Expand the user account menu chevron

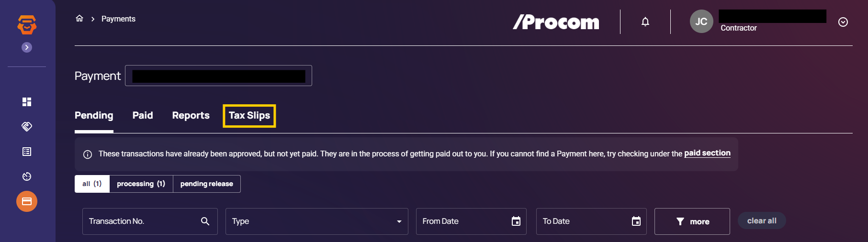pos(843,22)
